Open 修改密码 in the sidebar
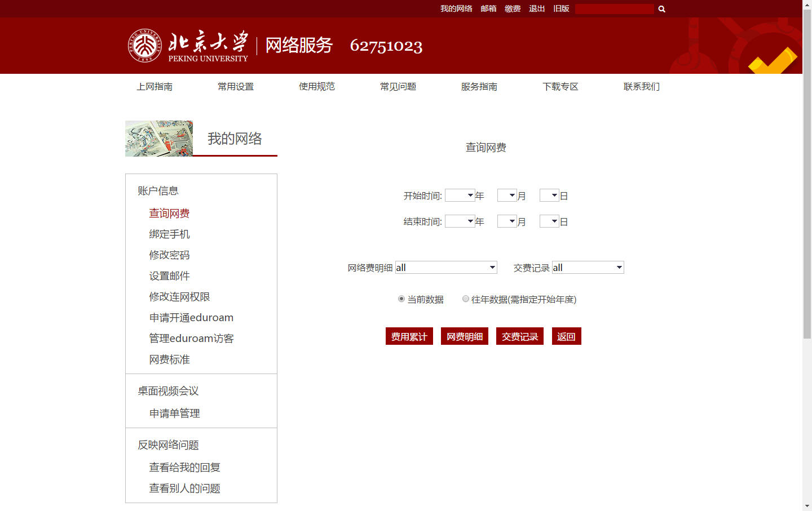Viewport: 812px width, 511px height. [169, 255]
